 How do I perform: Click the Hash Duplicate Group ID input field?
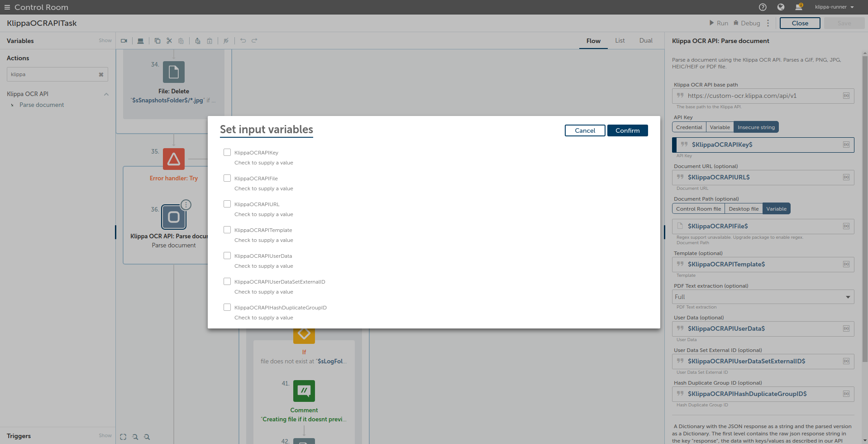pos(763,394)
